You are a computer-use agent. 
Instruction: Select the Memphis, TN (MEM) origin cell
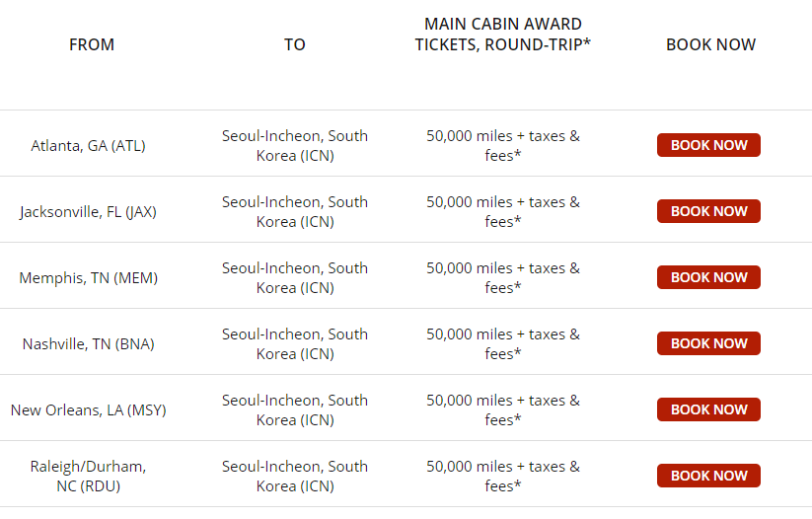point(89,277)
